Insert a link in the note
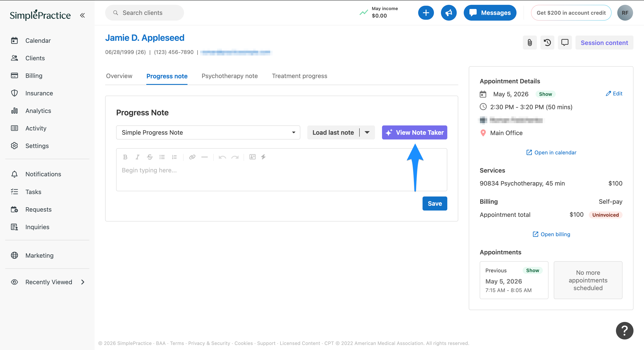This screenshot has height=350, width=644. (x=192, y=157)
